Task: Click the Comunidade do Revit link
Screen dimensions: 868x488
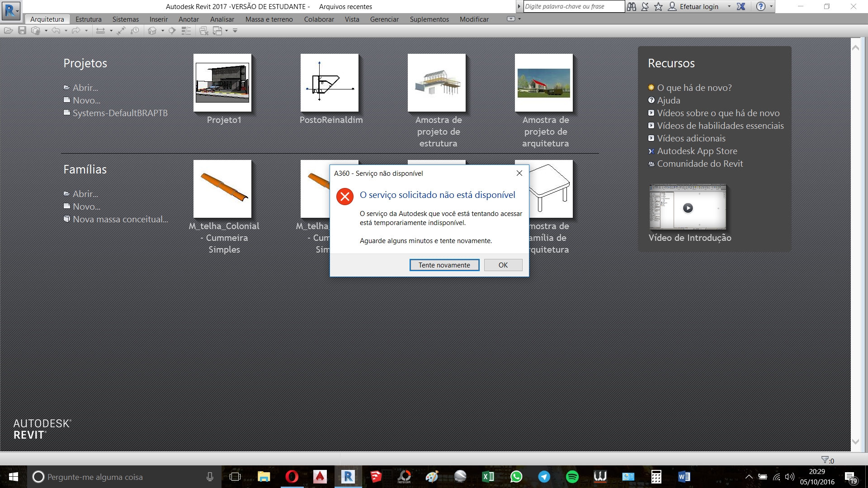Action: [699, 164]
